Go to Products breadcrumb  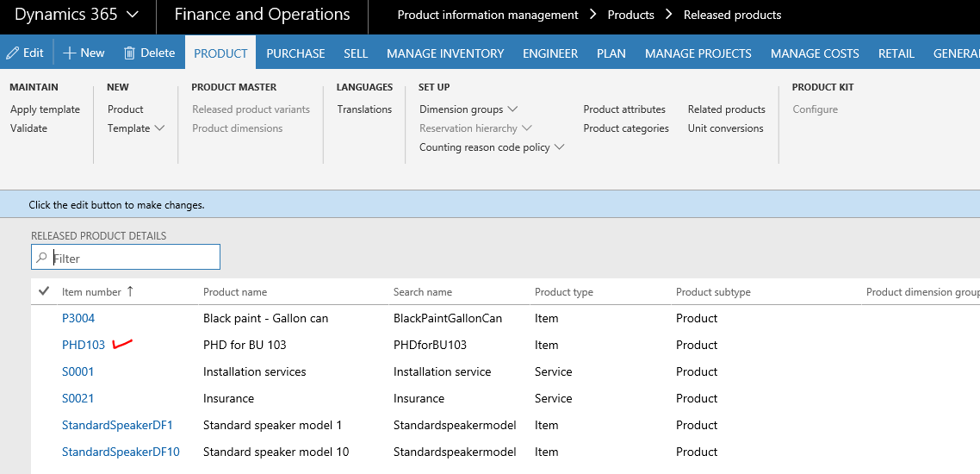[x=630, y=15]
